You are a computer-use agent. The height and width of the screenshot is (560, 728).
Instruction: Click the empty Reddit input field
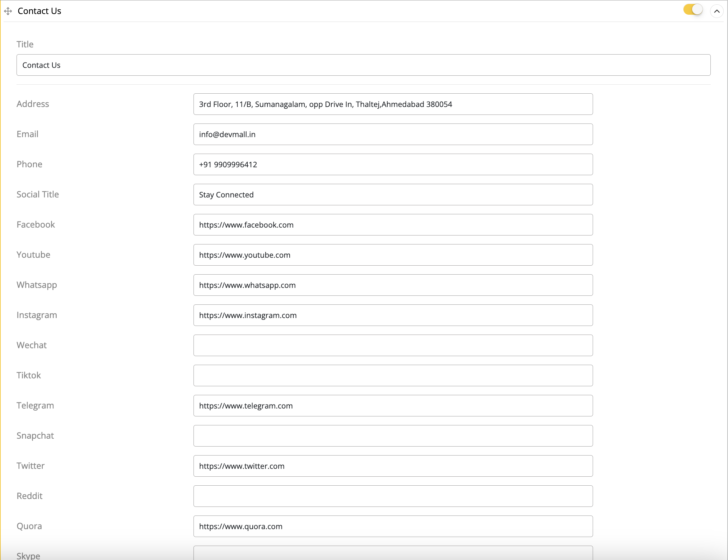(393, 496)
